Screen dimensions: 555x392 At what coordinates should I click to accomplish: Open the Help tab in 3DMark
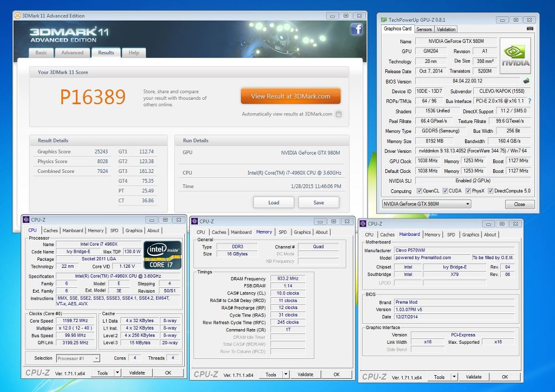coord(134,53)
